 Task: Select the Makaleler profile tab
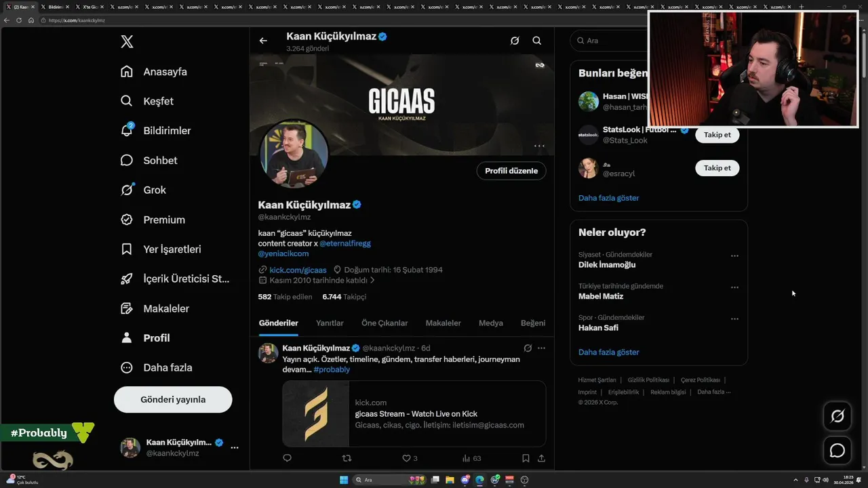point(443,323)
